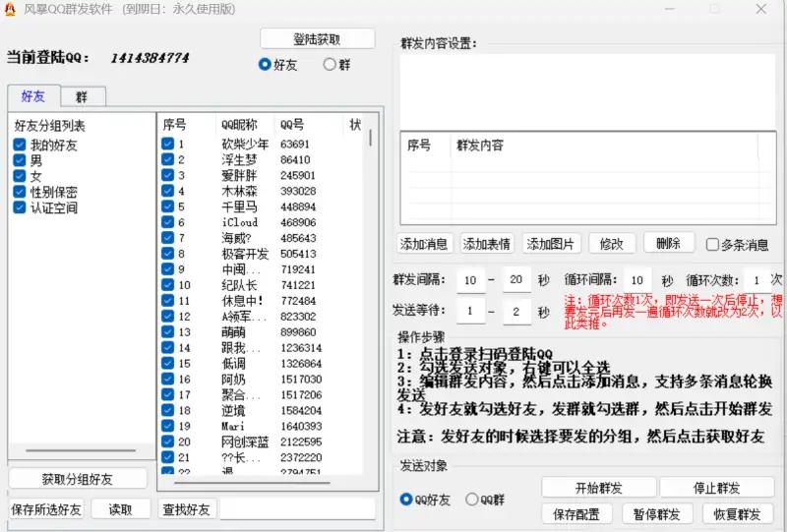Toggle the 性别保密 group checkbox
787x532 pixels.
20,193
